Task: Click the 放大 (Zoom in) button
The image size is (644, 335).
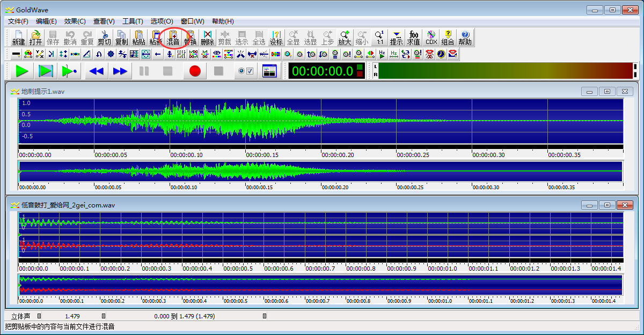Action: coord(345,38)
